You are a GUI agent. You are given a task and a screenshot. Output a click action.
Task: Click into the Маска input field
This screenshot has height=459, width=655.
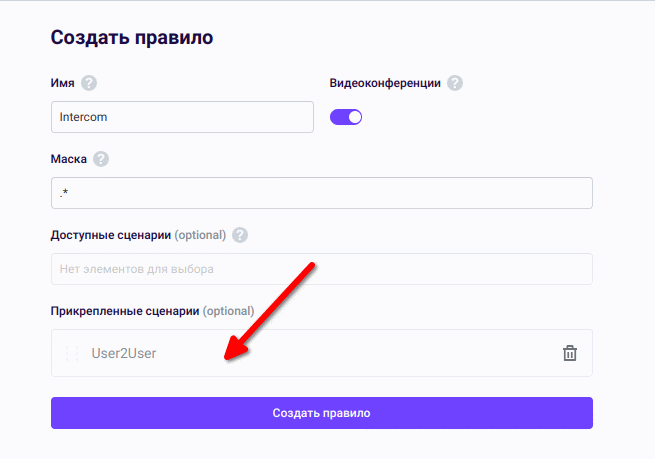[321, 193]
